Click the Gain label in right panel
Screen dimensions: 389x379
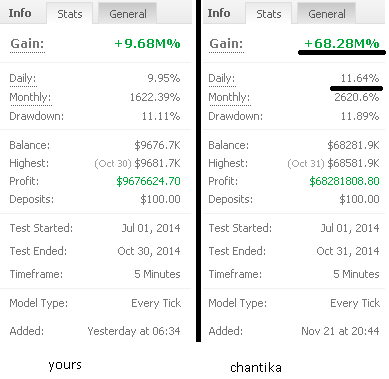point(226,44)
